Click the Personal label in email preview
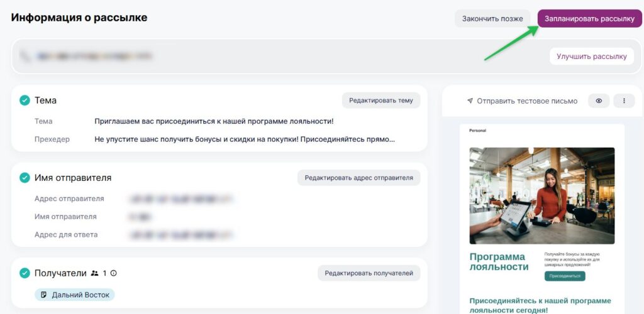This screenshot has width=644, height=314. 478,131
